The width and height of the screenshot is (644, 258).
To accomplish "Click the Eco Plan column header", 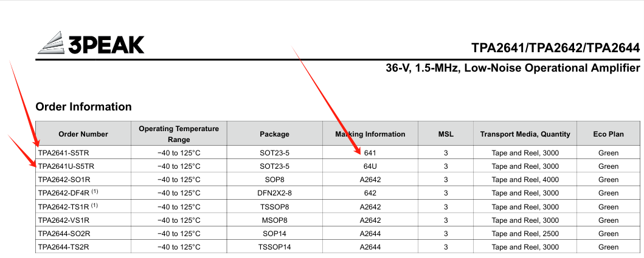I will coord(608,134).
